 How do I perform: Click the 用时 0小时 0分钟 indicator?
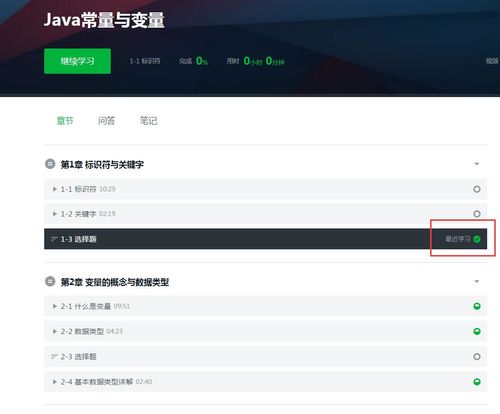point(255,61)
